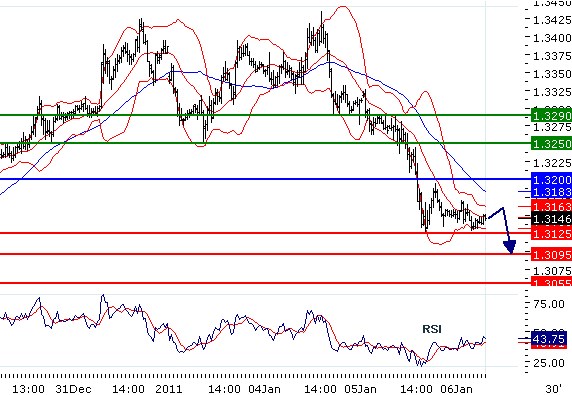Screen dimensions: 572x395
Task: Select the 43.75 RSI value label
Action: pos(549,339)
